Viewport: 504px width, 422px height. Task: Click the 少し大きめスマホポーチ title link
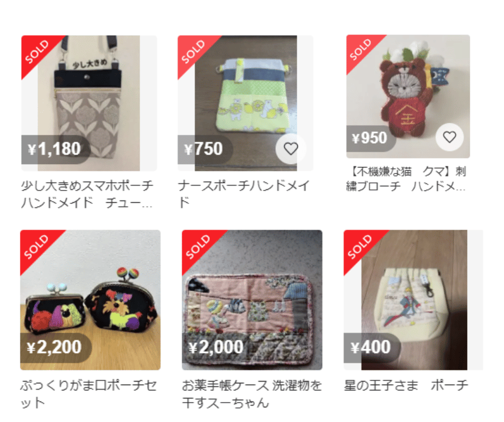click(87, 194)
